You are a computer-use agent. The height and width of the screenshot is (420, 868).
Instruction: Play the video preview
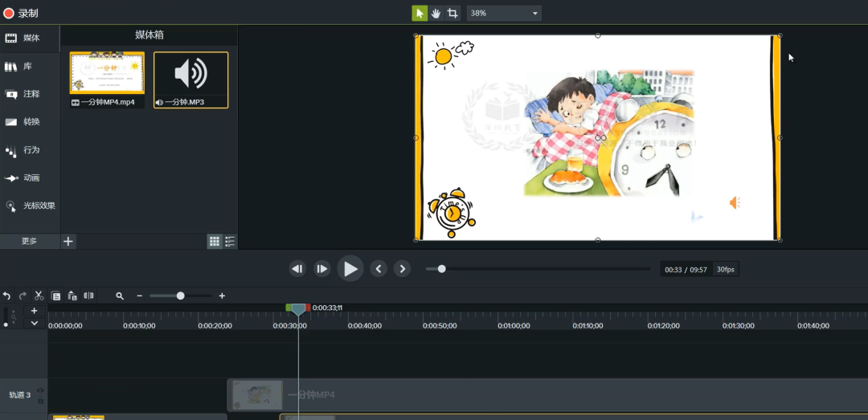click(350, 269)
